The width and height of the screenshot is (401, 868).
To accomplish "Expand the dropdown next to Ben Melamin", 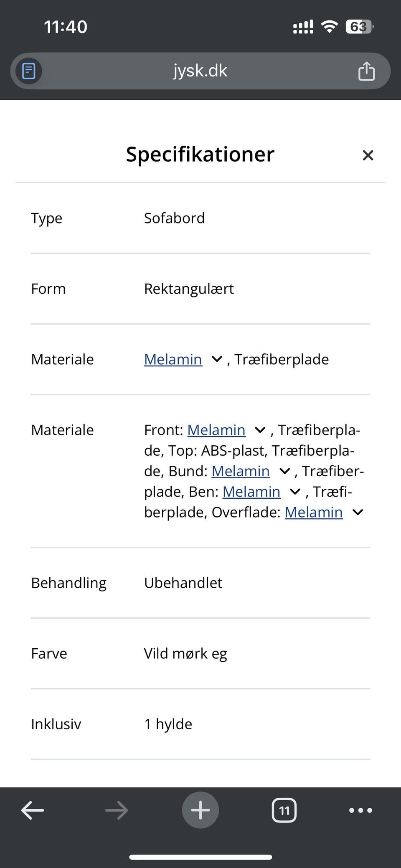I will 295,492.
